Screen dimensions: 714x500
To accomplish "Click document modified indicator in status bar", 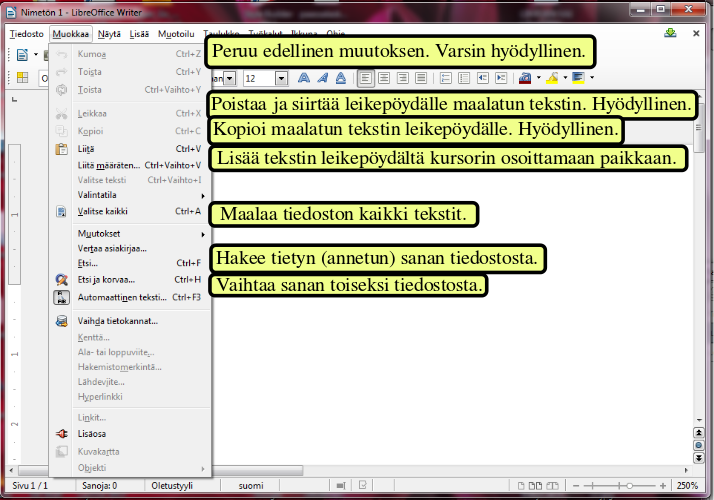I will 362,485.
